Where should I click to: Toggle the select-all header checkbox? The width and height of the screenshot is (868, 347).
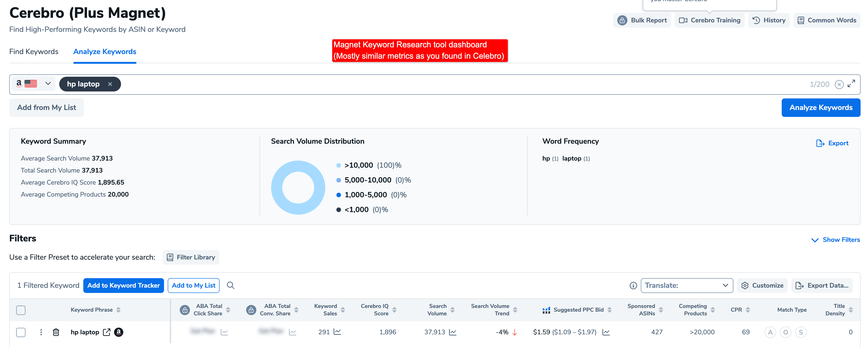[x=21, y=310]
